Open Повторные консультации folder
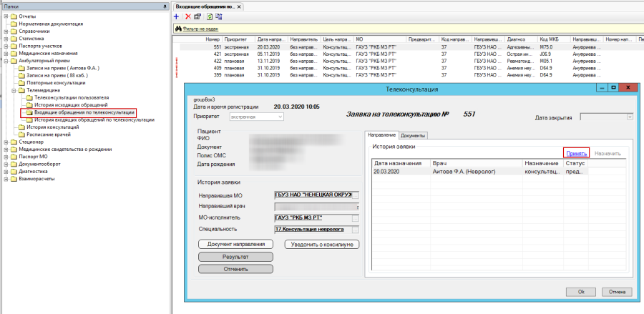Screen dimensions: 644x314 56,83
